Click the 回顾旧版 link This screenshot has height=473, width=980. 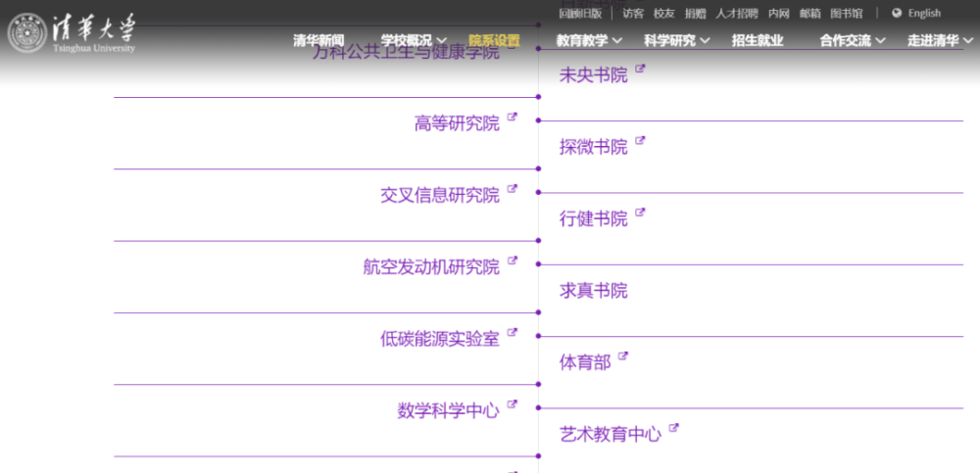pos(580,13)
